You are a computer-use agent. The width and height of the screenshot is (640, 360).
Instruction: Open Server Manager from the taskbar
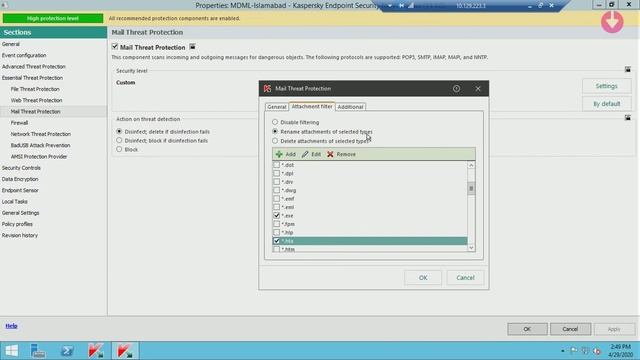pyautogui.click(x=38, y=351)
